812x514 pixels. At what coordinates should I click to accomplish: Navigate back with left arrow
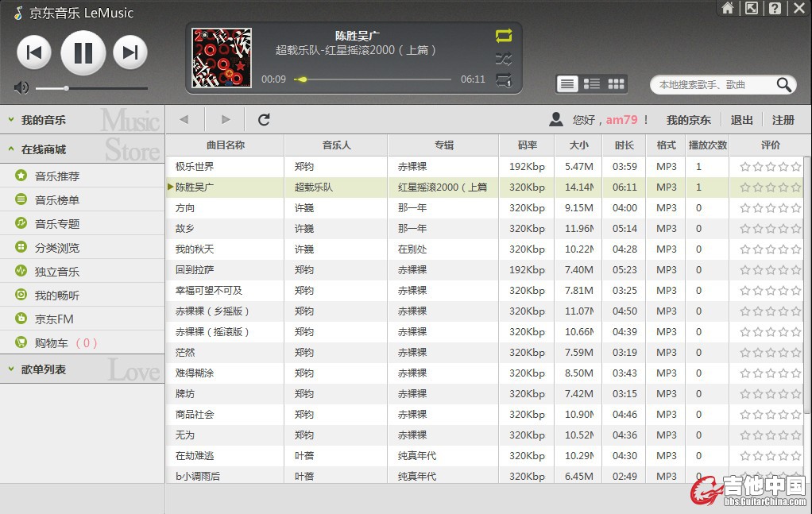point(184,120)
